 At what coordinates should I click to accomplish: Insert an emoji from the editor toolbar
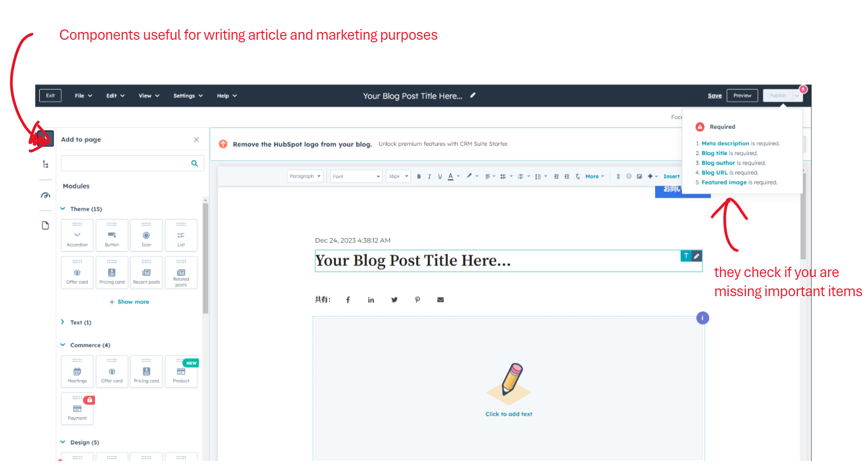[629, 176]
